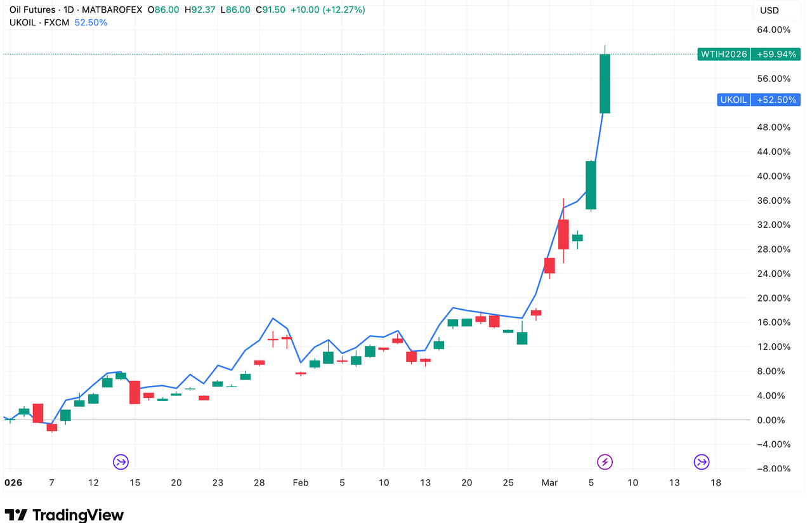Click the green WTIH2026 price label
The image size is (812, 523).
(x=723, y=55)
